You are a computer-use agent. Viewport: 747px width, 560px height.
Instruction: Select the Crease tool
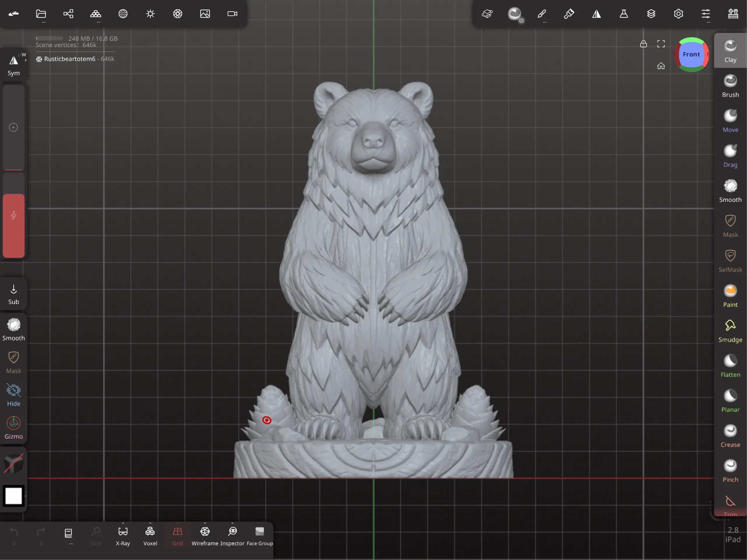pos(730,436)
